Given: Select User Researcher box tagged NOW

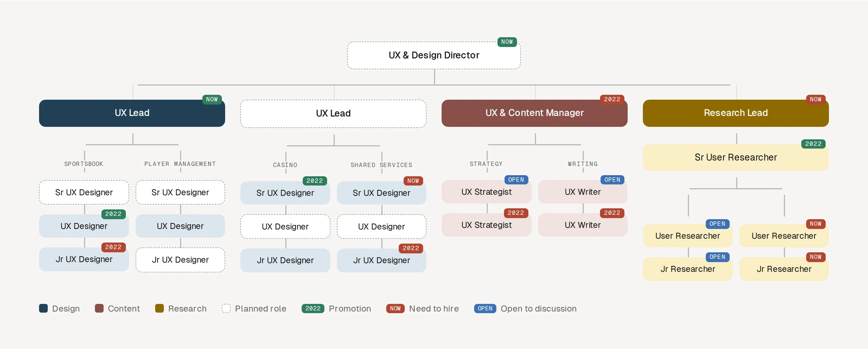Looking at the screenshot, I should click(x=784, y=236).
